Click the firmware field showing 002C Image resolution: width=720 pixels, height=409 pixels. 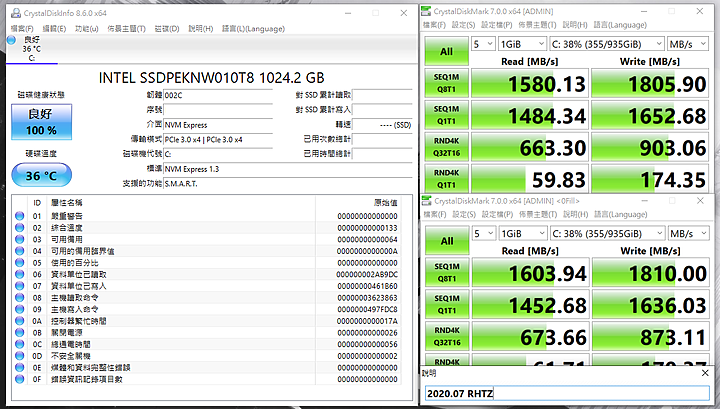coord(218,95)
